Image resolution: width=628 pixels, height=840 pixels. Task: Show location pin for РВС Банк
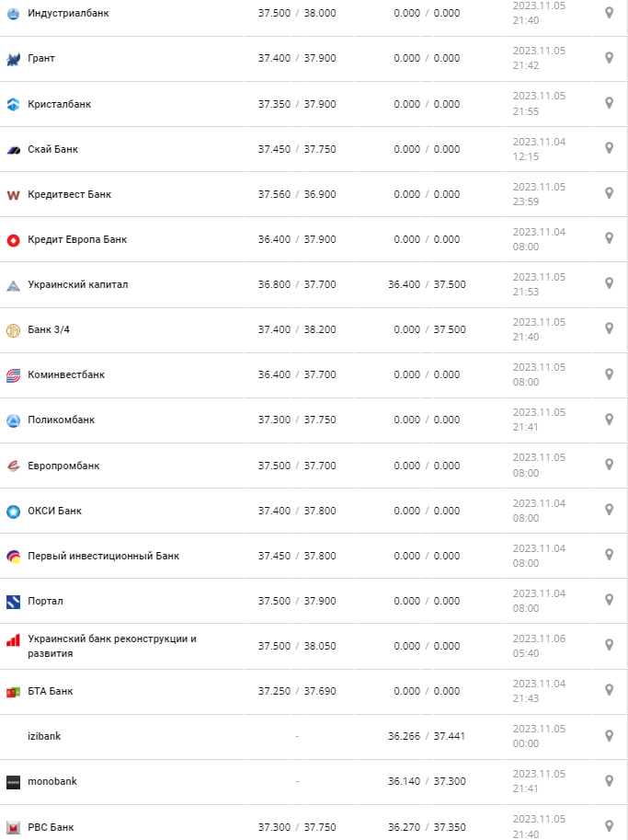[609, 825]
